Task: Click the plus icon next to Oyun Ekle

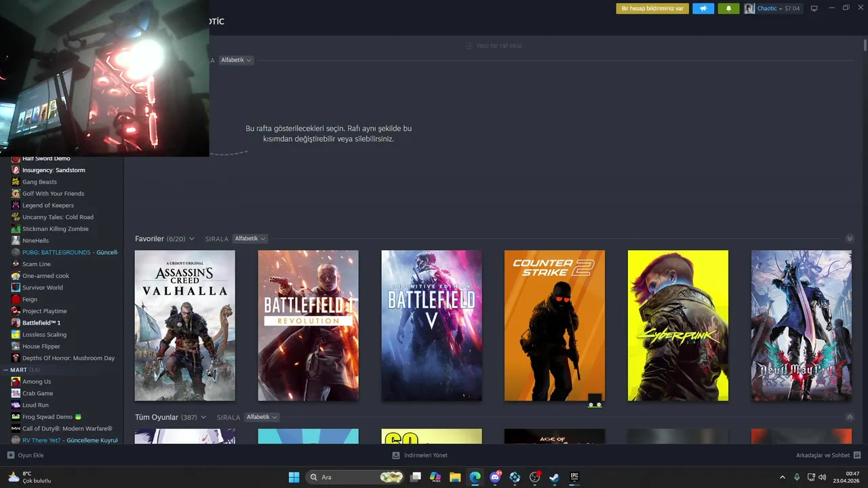Action: (x=11, y=455)
